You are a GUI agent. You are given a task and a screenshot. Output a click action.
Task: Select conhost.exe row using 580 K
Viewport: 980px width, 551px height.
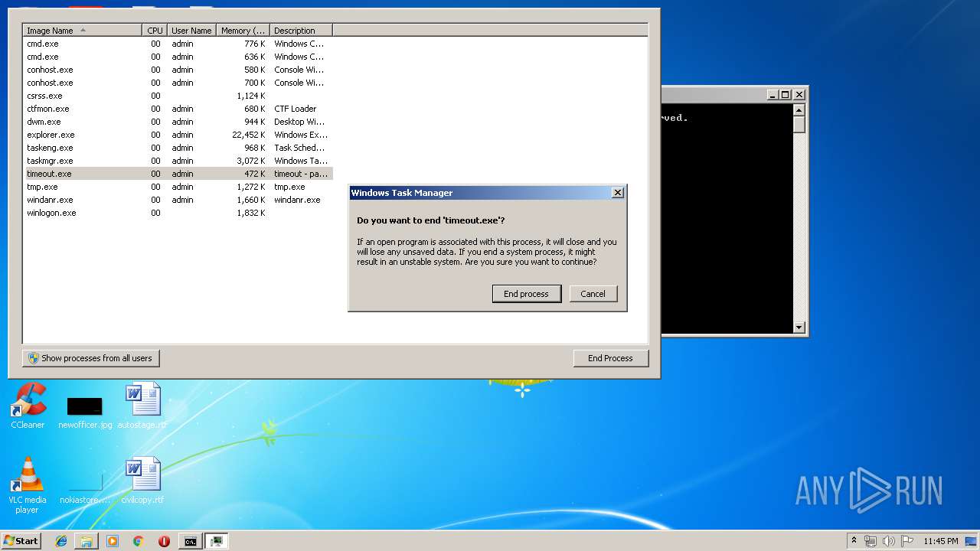(x=178, y=70)
